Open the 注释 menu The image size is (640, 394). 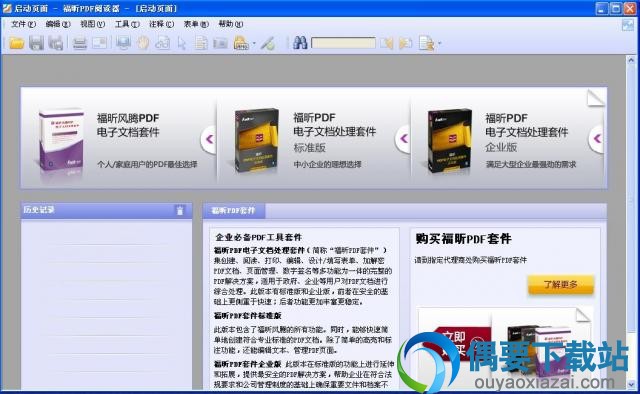coord(161,24)
